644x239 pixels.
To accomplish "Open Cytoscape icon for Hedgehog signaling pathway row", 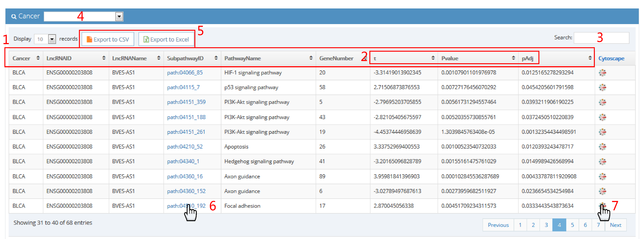I will click(602, 161).
